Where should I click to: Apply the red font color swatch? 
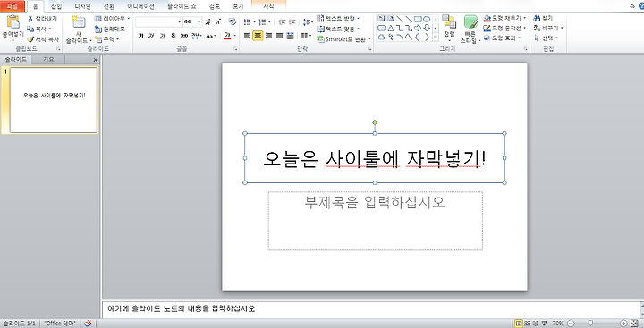coord(227,36)
